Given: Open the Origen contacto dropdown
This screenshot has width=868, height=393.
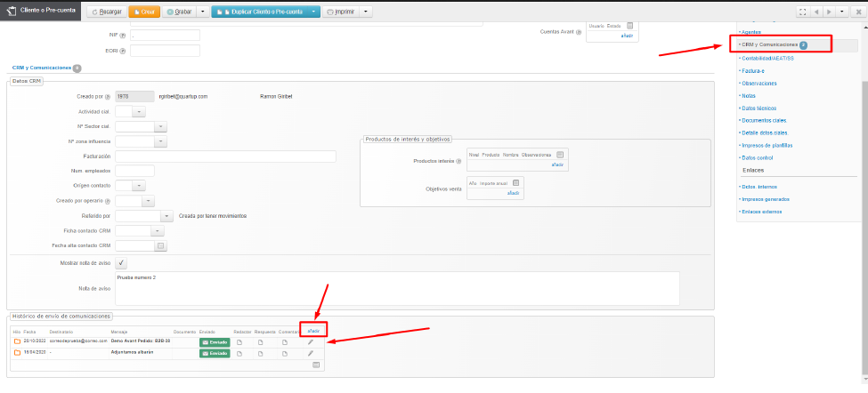Looking at the screenshot, I should (140, 186).
